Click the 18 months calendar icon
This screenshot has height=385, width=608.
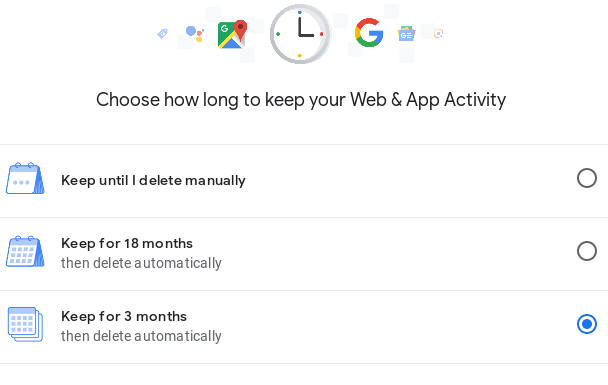[x=25, y=251]
